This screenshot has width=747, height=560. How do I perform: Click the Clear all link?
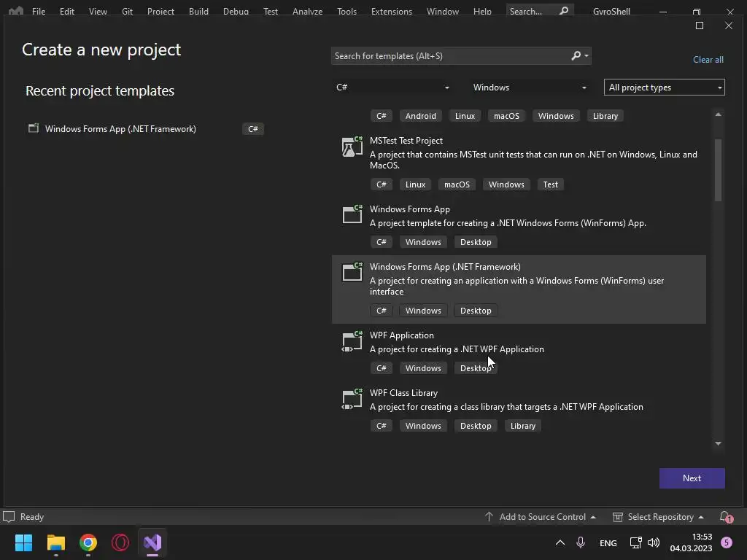[x=708, y=60]
